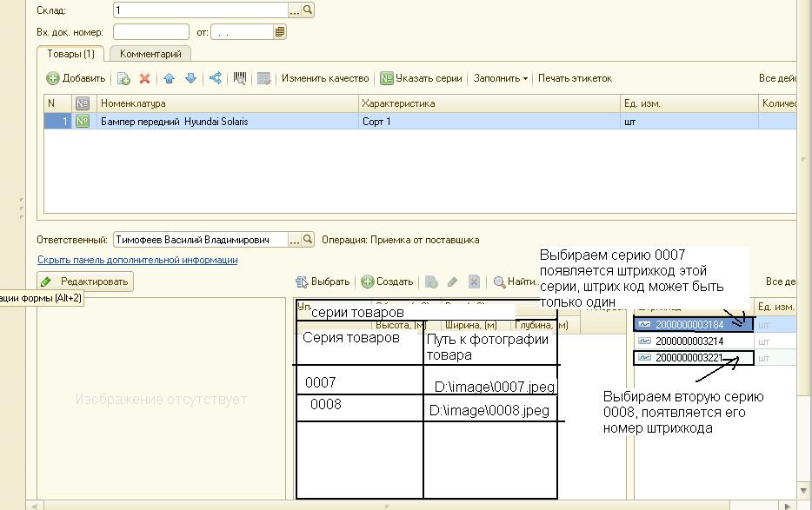Select the Товары (1) tab

tap(71, 54)
